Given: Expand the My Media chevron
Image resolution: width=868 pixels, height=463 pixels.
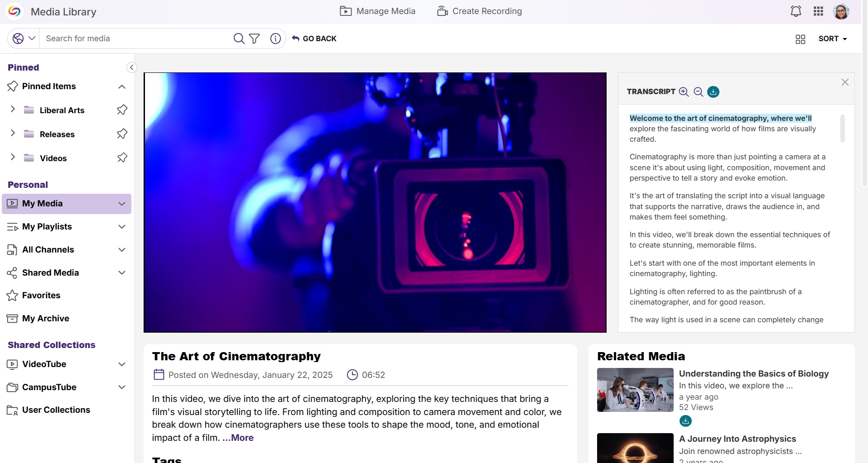Looking at the screenshot, I should point(122,204).
